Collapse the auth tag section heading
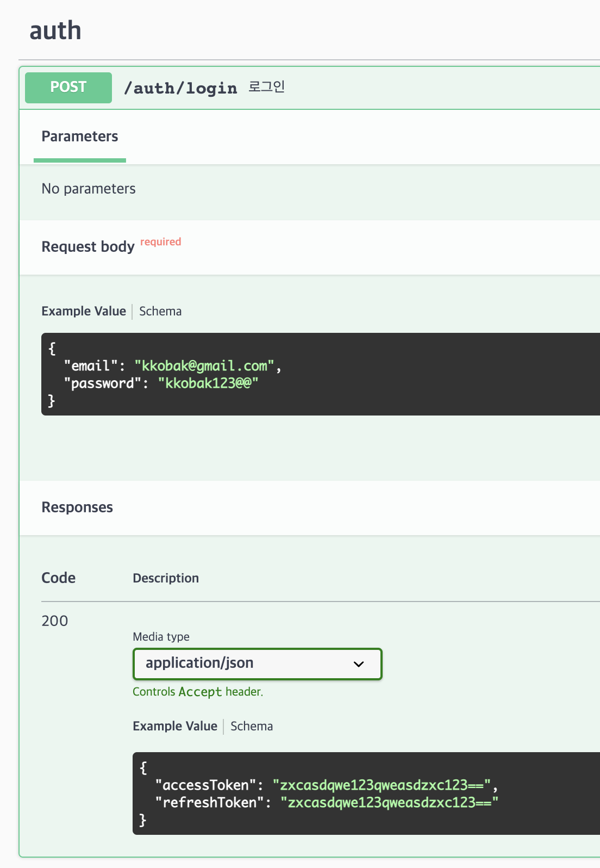The width and height of the screenshot is (600, 868). [x=55, y=30]
